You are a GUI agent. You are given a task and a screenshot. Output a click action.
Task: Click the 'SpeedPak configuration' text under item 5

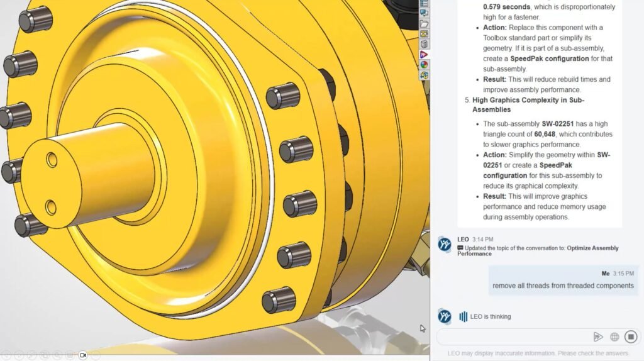[x=528, y=170]
